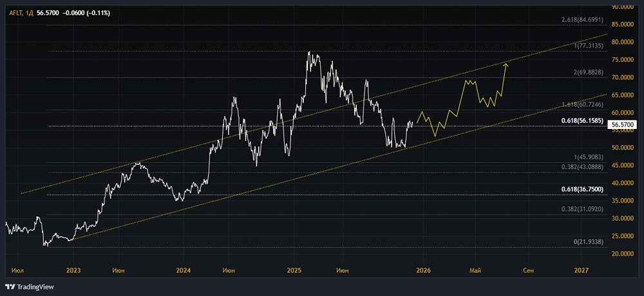Click the 30.0000 price axis label
Viewport: 644px width, 296px height.
(623, 219)
